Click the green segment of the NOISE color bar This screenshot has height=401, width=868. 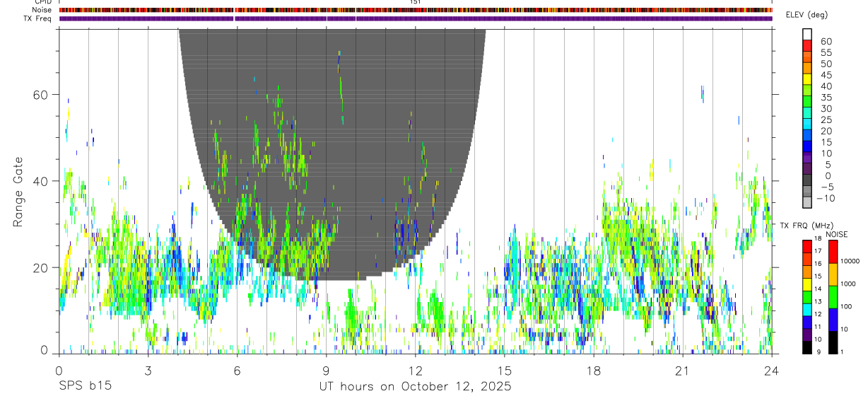832,296
